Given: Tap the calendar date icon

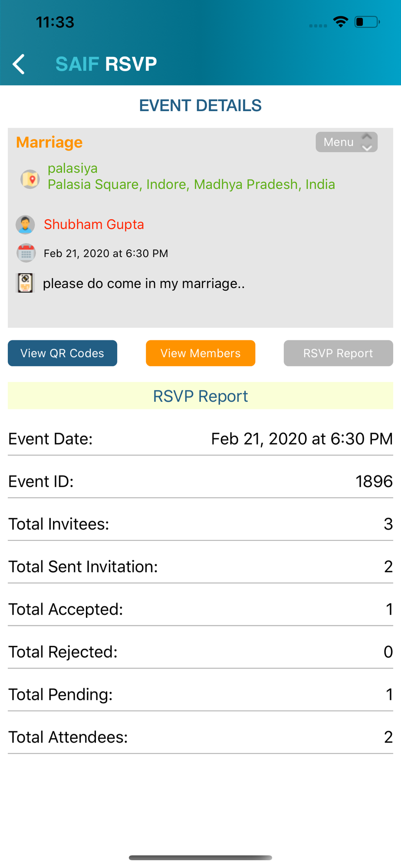Looking at the screenshot, I should point(26,253).
